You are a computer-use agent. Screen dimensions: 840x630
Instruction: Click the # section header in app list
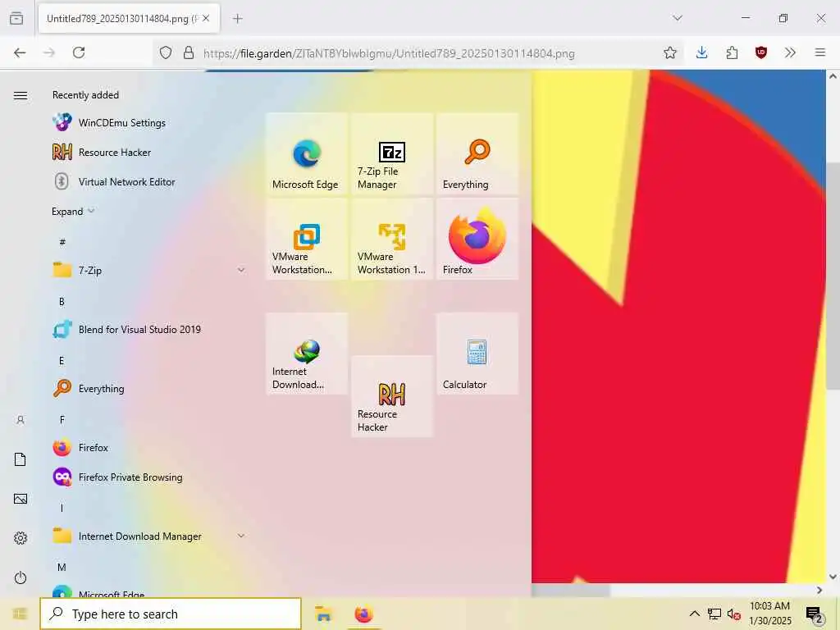[x=62, y=242]
